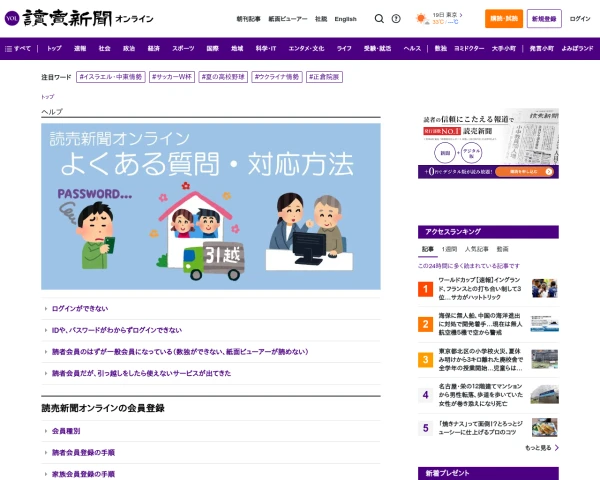Go to トップ in purple nav
Screen dimensions: 600x480
click(54, 48)
